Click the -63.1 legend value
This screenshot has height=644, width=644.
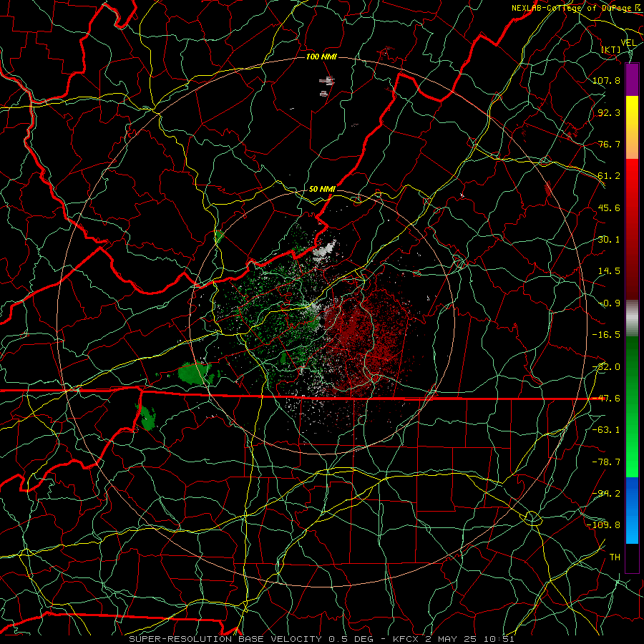(x=606, y=430)
